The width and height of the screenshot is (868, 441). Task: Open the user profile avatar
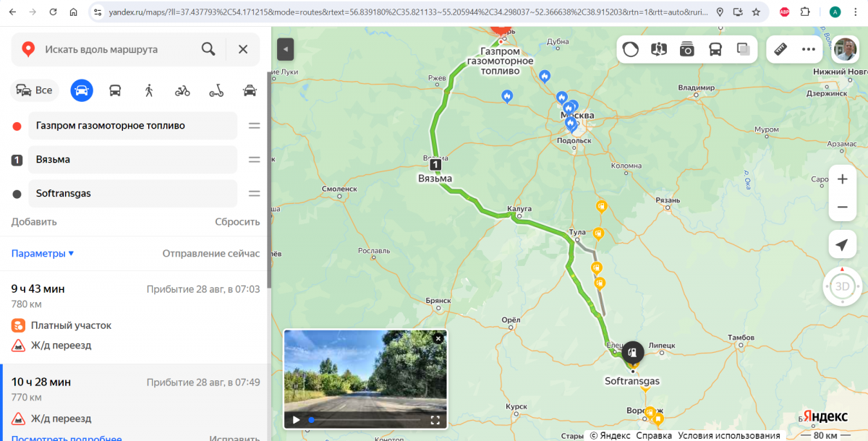pos(845,49)
